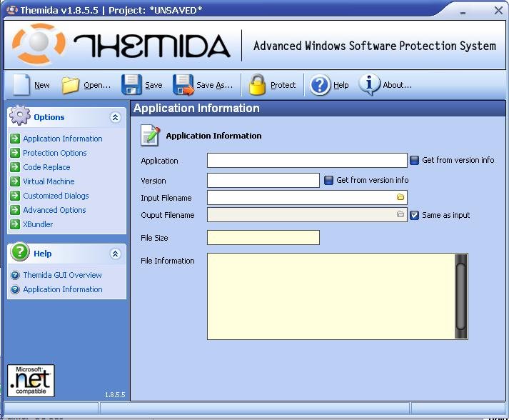Go to the XBundler options
The height and width of the screenshot is (420, 509).
click(x=38, y=224)
